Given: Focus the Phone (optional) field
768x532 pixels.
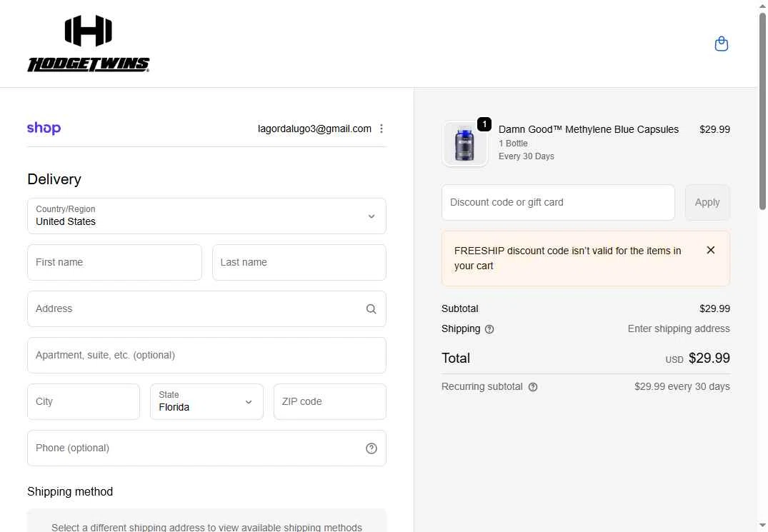Looking at the screenshot, I should [206, 448].
